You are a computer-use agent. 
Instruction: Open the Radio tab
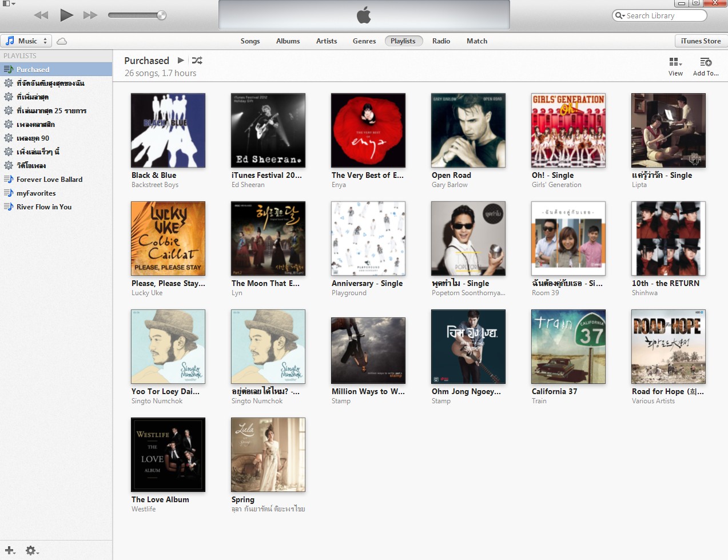tap(441, 41)
